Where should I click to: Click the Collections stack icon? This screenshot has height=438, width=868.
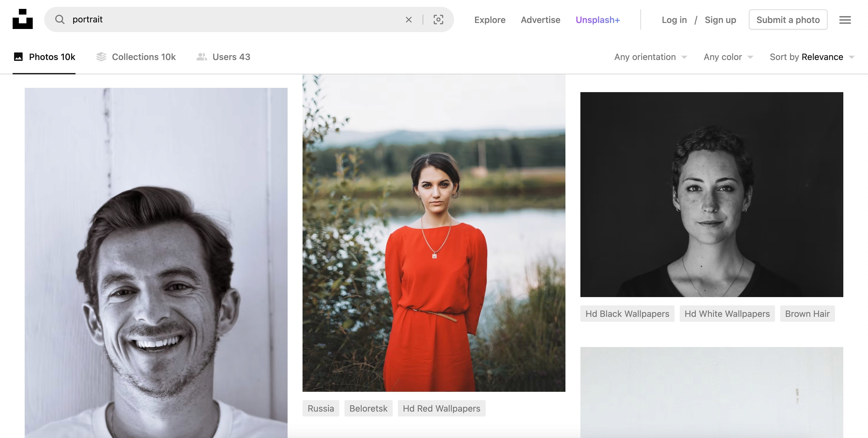tap(101, 57)
